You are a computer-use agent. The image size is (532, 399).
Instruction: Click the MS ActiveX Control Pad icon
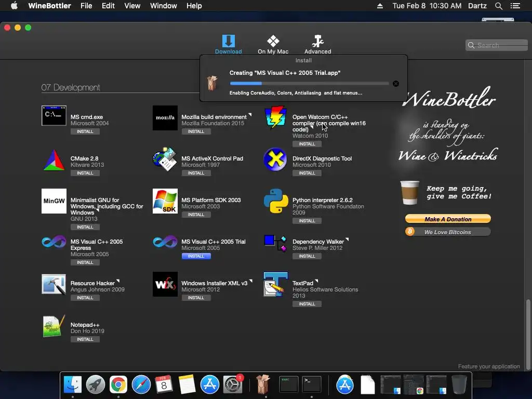165,159
